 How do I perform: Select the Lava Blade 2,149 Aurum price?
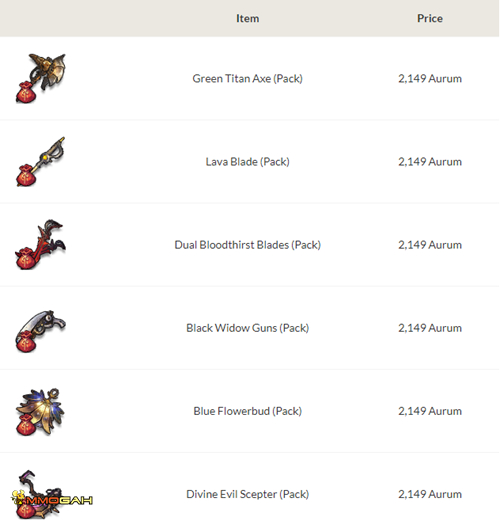point(430,162)
